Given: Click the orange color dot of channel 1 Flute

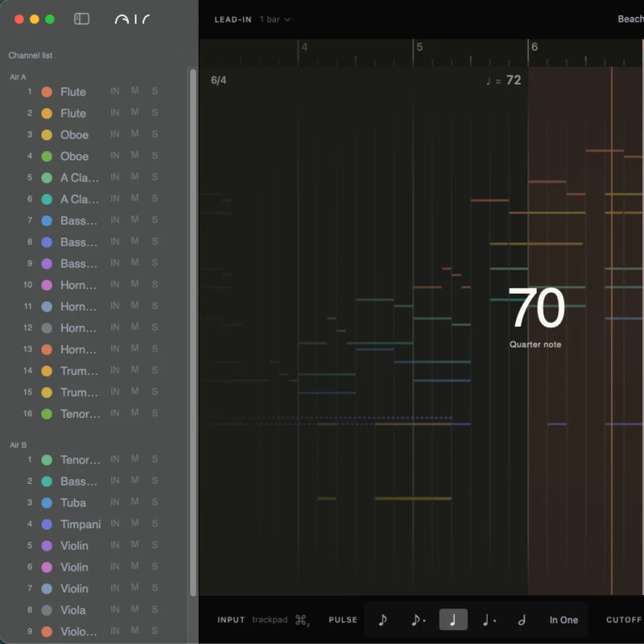Looking at the screenshot, I should click(47, 92).
